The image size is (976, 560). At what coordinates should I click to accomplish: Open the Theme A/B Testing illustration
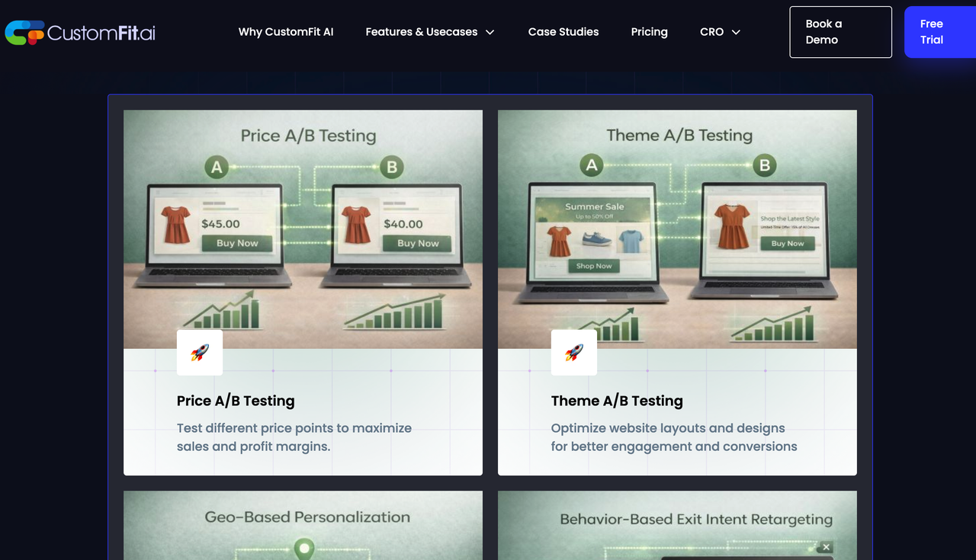pos(677,229)
